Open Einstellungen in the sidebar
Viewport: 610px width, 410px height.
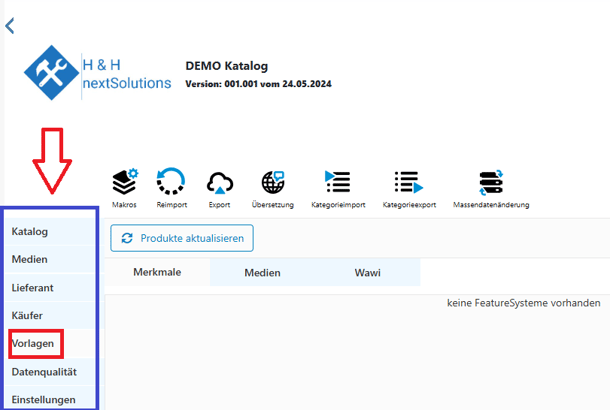click(x=43, y=399)
